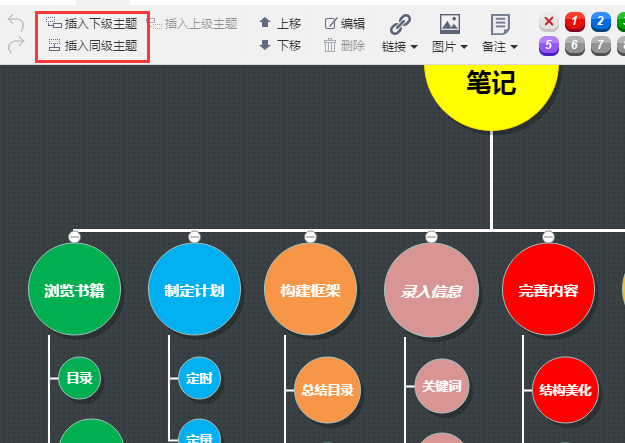Set priority 1 red badge
625x443 pixels.
575,22
